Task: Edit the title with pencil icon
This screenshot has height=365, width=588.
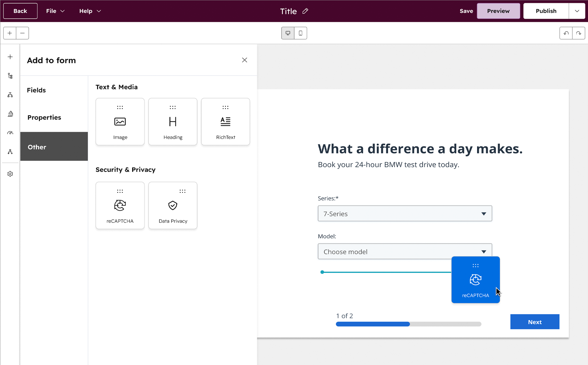Action: click(x=305, y=11)
